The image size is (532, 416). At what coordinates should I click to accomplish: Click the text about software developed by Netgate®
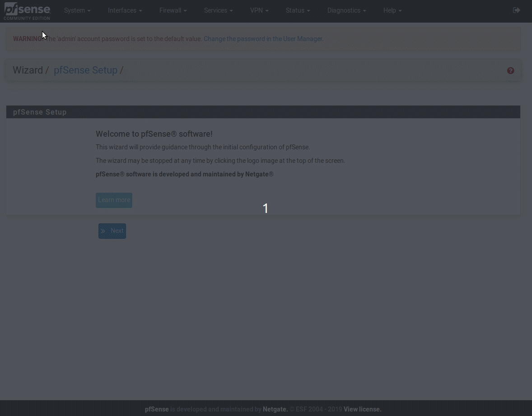pos(185,174)
